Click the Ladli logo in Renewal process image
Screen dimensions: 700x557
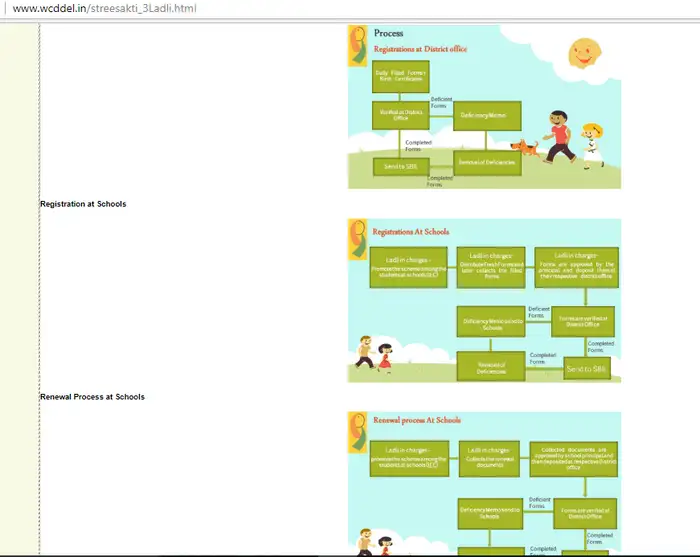[356, 430]
